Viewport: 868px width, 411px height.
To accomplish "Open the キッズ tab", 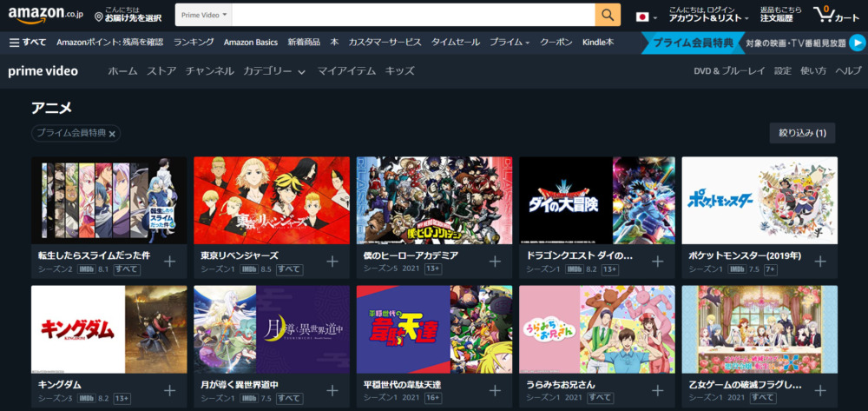I will click(x=399, y=71).
